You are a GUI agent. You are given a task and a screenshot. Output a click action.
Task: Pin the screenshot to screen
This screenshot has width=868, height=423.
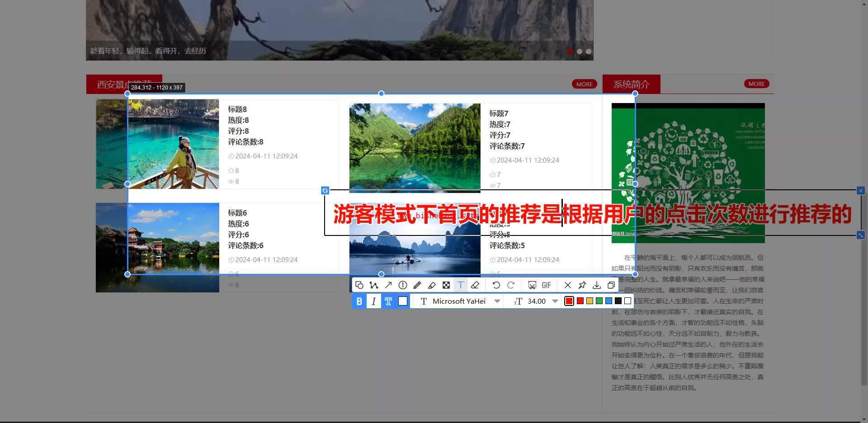[582, 285]
